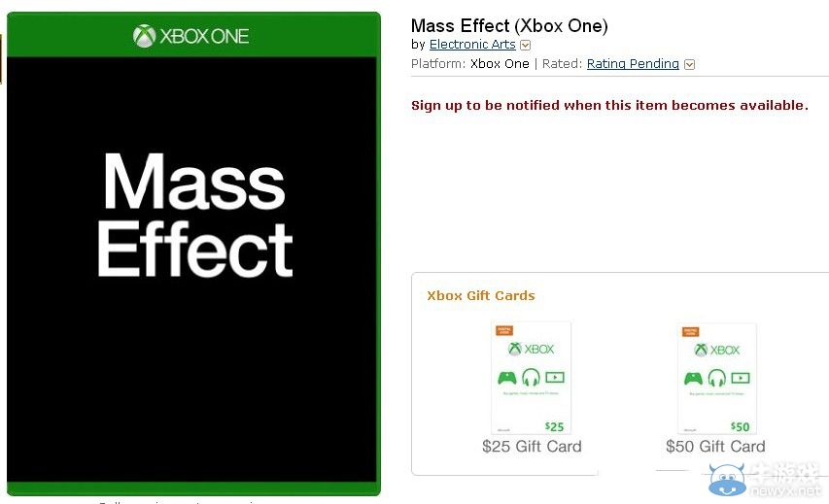The width and height of the screenshot is (829, 504).
Task: Click the Mass Effect (Xbox One) product title
Action: [509, 25]
